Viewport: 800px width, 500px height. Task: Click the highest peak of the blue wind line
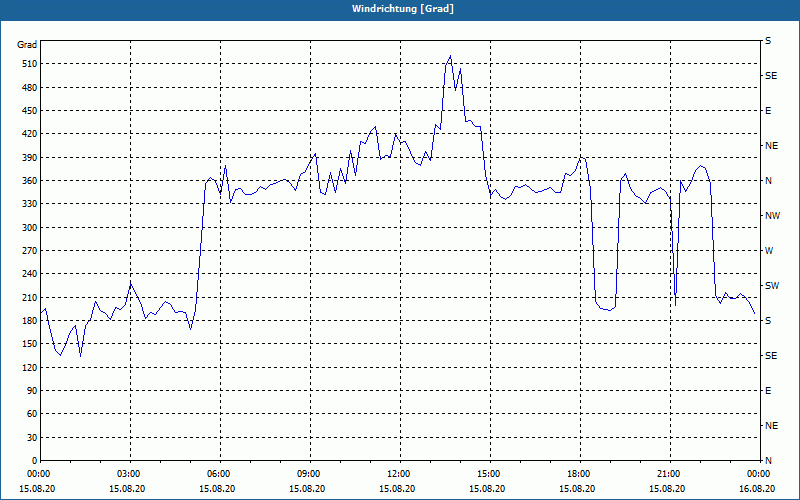pos(450,56)
